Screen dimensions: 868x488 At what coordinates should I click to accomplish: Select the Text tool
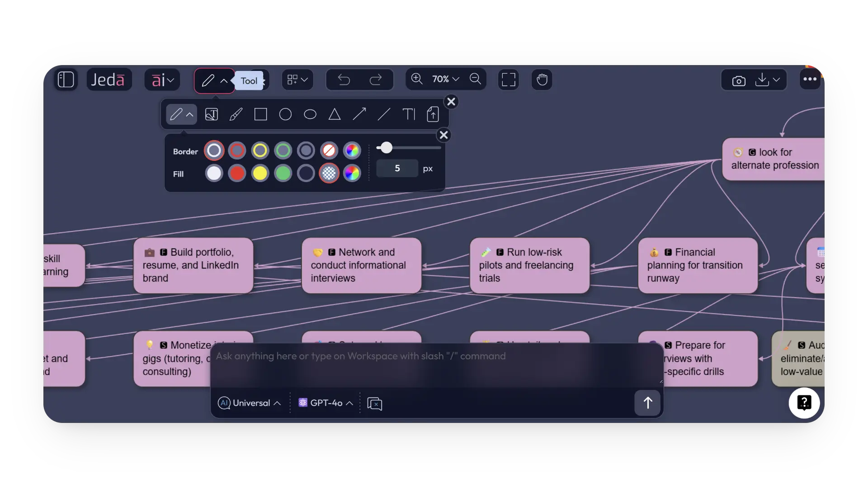click(x=408, y=114)
